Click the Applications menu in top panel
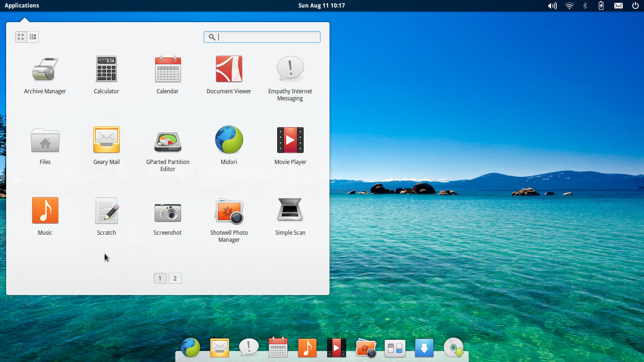 22,6
